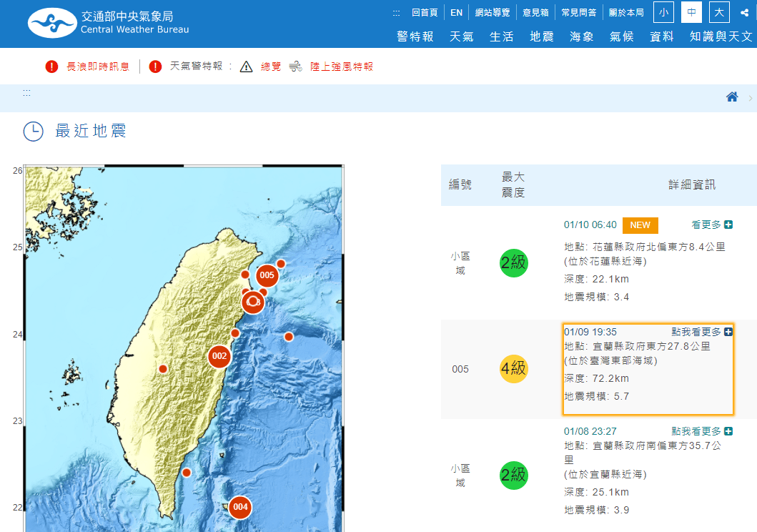Select earthquake marker 005 on the map
757x532 pixels.
click(x=267, y=275)
